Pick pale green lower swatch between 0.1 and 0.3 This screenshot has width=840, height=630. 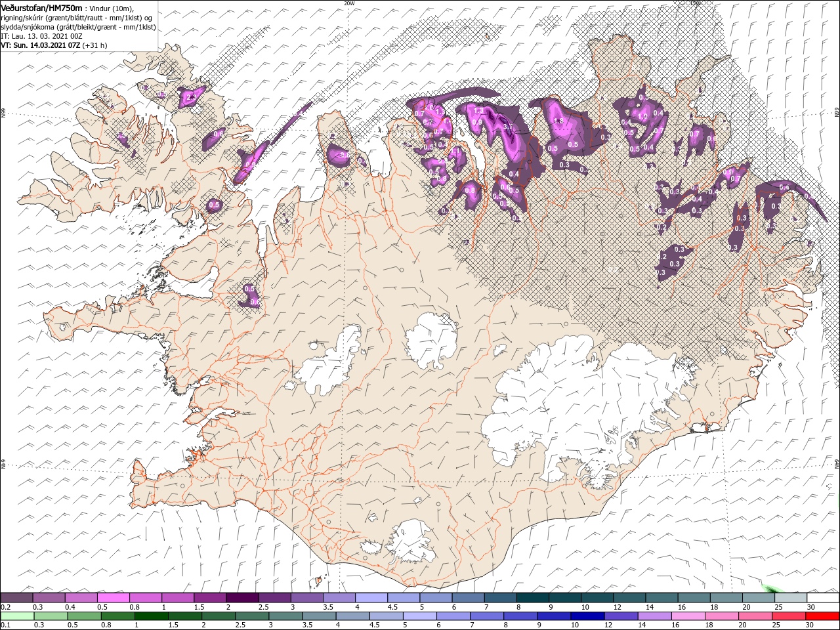pos(17,616)
